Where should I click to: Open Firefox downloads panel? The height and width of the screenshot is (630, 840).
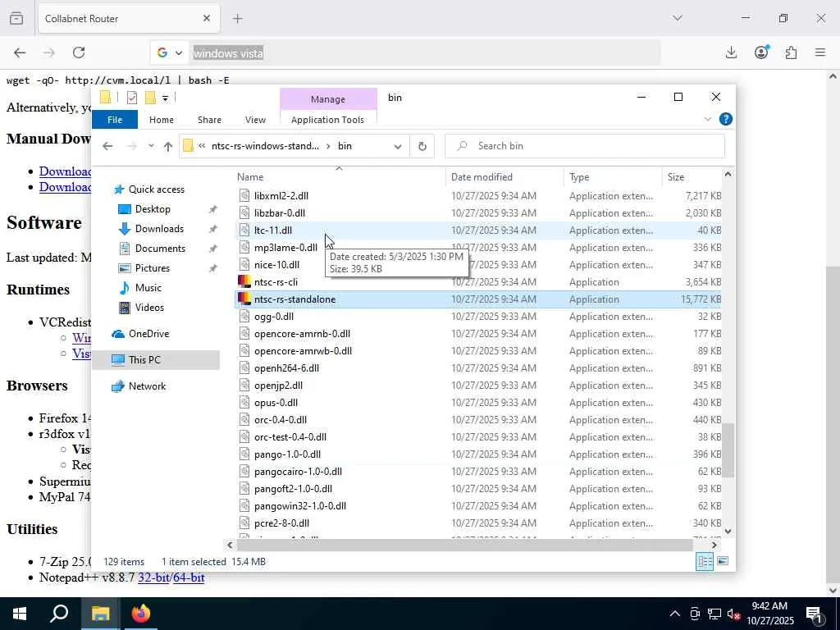pos(731,52)
